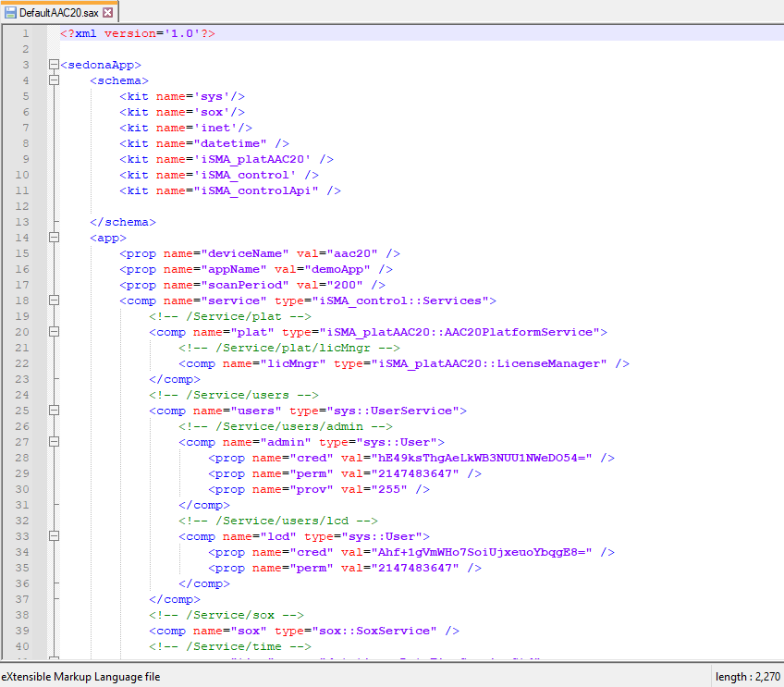
Task: Click line number 22 in the margin
Action: pyautogui.click(x=23, y=363)
